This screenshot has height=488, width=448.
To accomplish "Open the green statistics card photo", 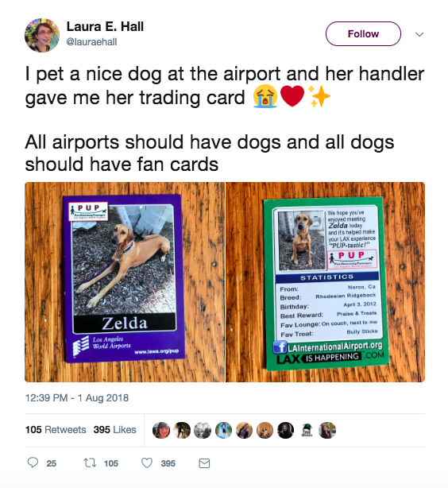I will click(x=325, y=282).
